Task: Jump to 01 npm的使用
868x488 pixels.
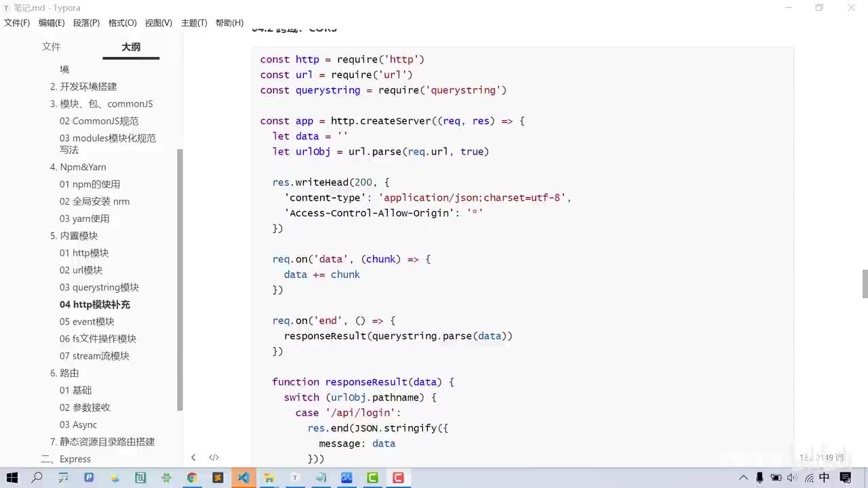Action: [x=90, y=184]
